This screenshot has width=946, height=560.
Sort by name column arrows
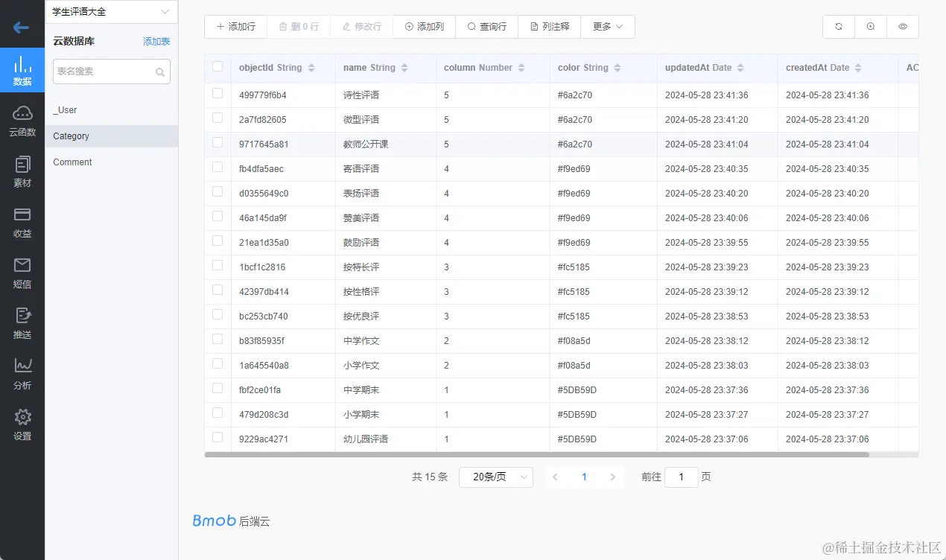[x=404, y=68]
